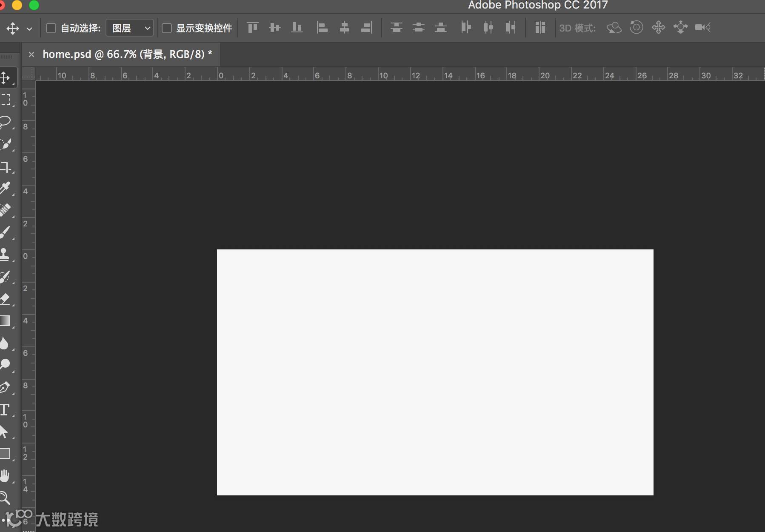Select the History Brush tool

tap(6, 277)
